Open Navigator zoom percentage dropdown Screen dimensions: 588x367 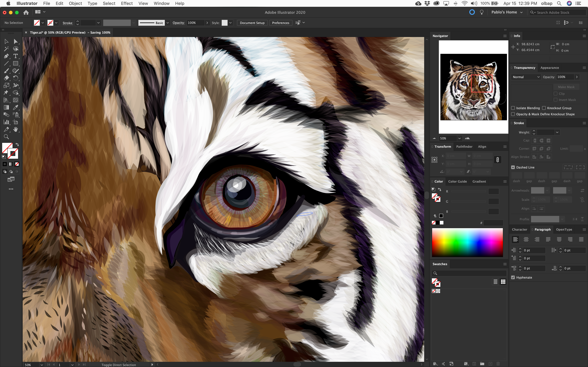459,138
